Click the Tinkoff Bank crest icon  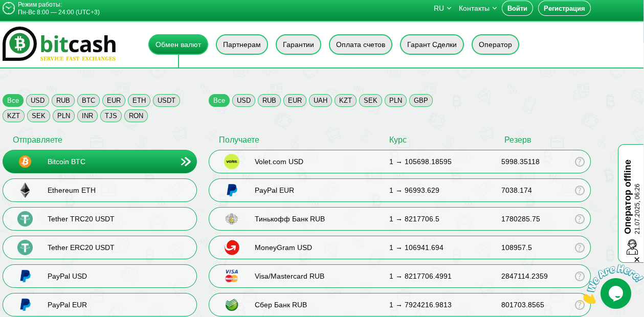click(x=232, y=219)
